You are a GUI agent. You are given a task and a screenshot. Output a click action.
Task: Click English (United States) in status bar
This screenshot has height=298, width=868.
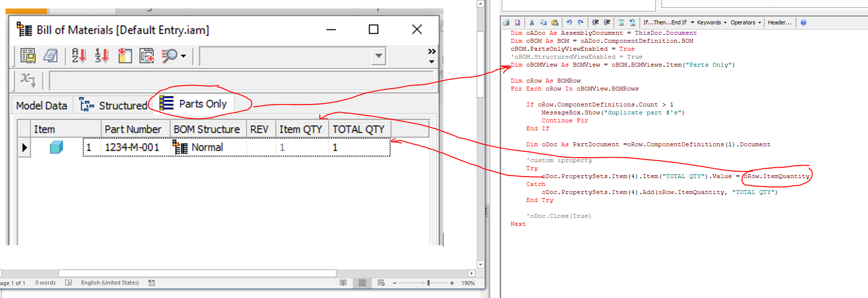pyautogui.click(x=110, y=283)
